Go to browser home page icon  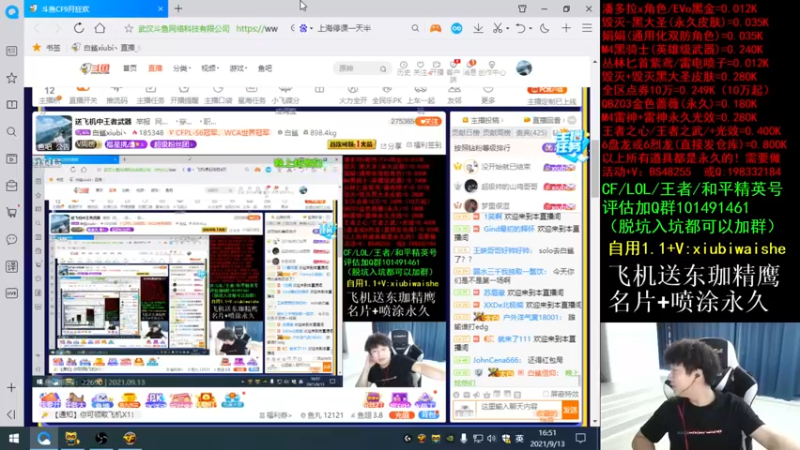pos(100,28)
